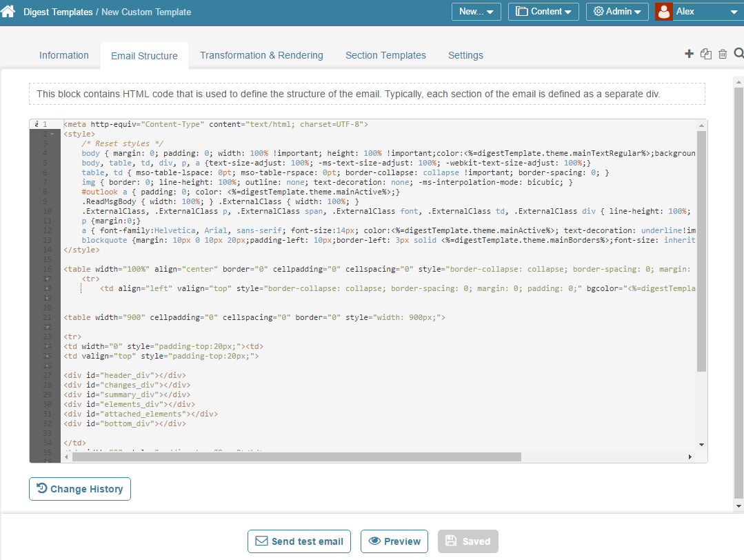Screen dimensions: 744x560
Task: Expand the Alex user dropdown arrow
Action: tap(732, 12)
